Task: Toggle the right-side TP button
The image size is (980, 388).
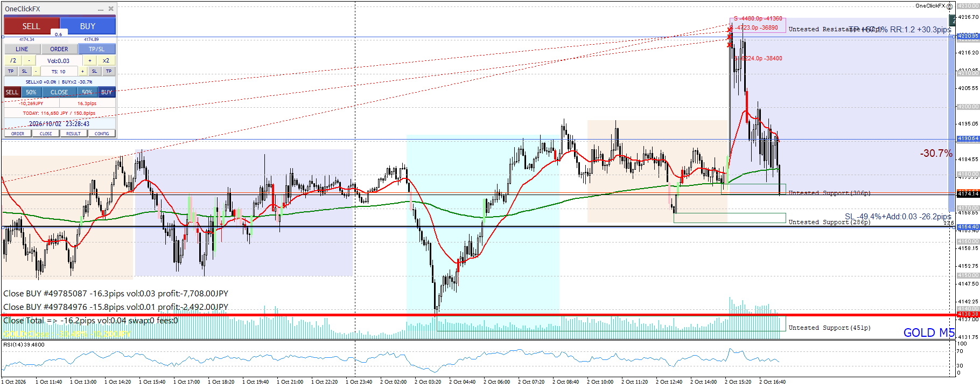Action: (109, 71)
